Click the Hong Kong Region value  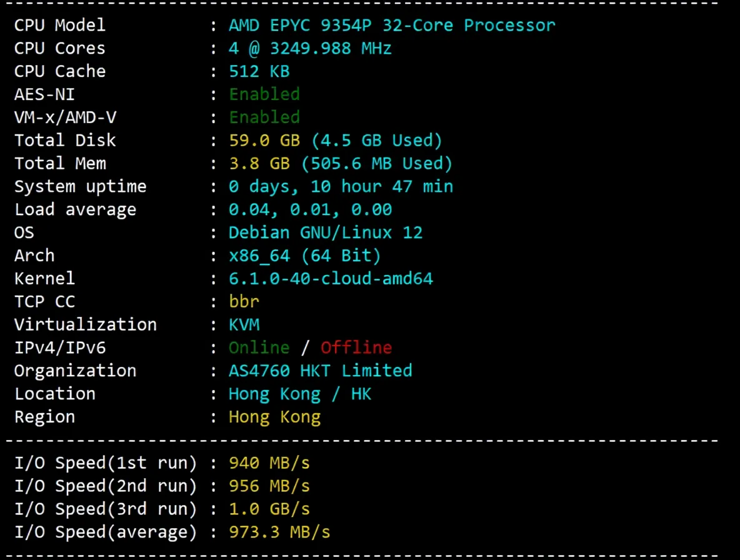click(x=274, y=417)
